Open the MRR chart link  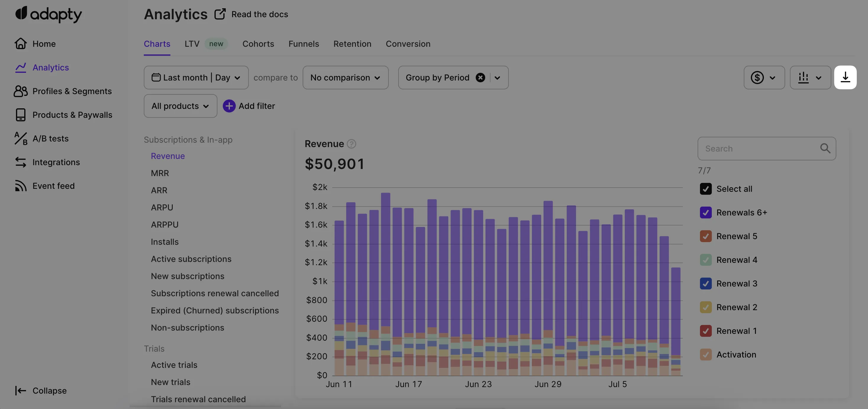point(160,173)
